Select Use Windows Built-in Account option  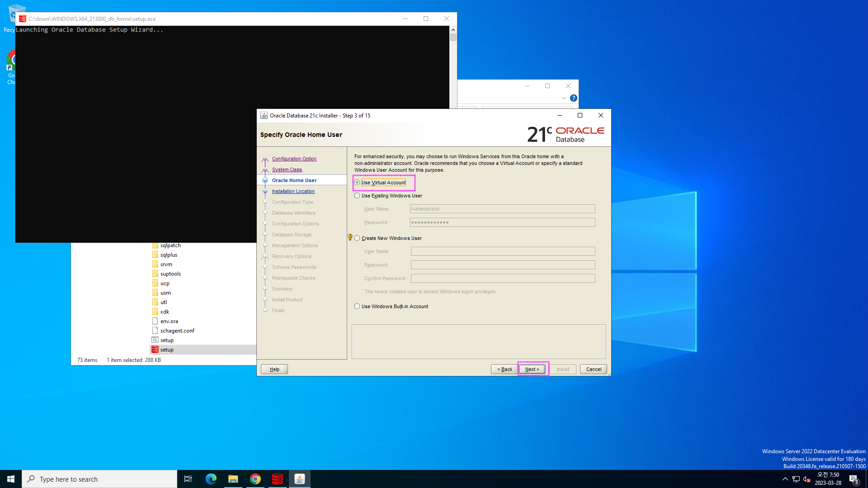point(357,306)
